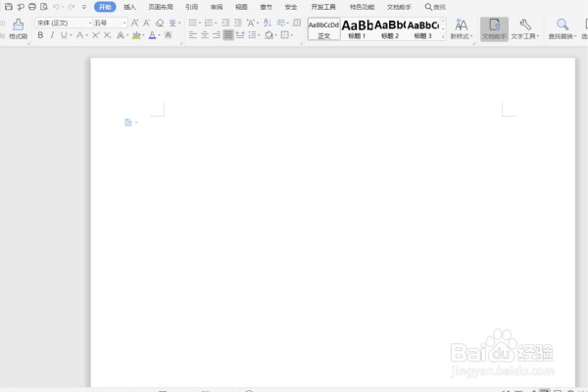Click the Redo arrow
Viewport: 588px width, 392px height.
(72, 7)
